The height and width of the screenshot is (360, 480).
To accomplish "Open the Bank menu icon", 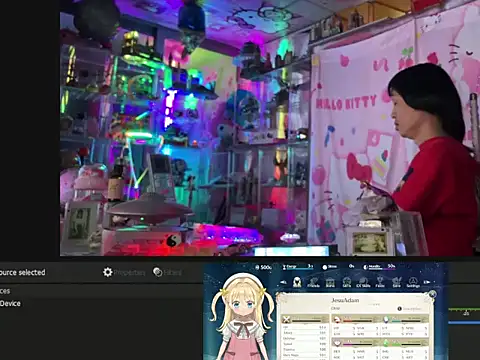I will point(330,283).
